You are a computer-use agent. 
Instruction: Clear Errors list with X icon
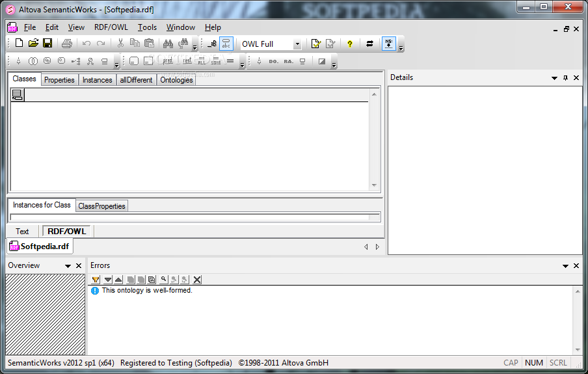(x=197, y=280)
